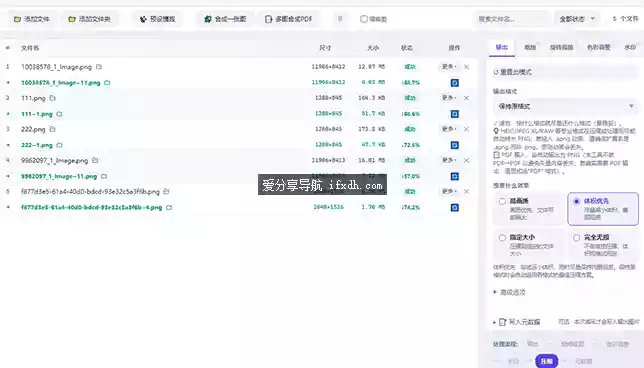
Task: Expand the 高级选项 advanced options section
Action: [x=509, y=292]
